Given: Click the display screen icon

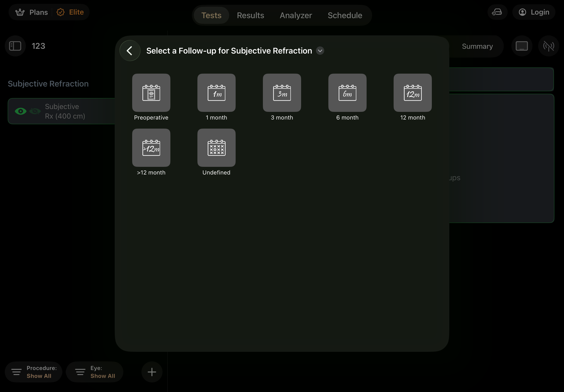Looking at the screenshot, I should point(521,46).
